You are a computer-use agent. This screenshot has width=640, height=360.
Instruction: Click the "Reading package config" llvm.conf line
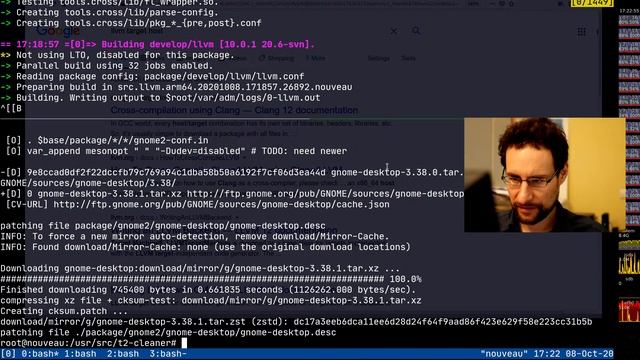coord(152,76)
